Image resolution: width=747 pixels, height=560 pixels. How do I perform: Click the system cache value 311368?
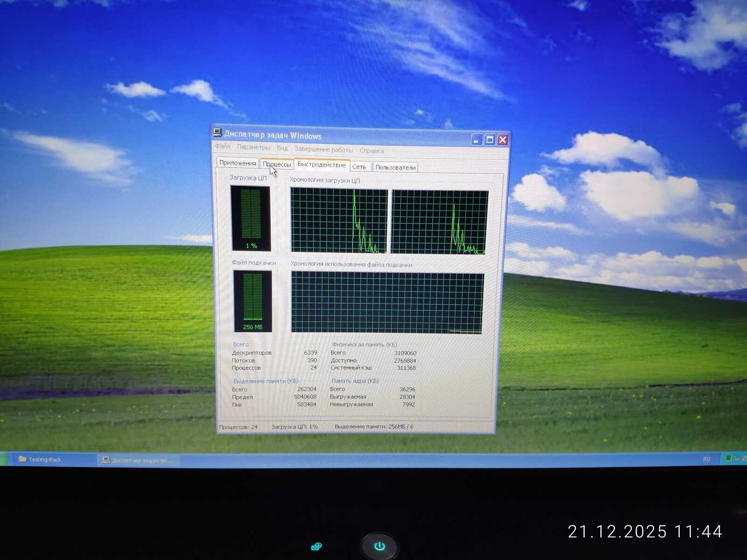click(x=406, y=368)
